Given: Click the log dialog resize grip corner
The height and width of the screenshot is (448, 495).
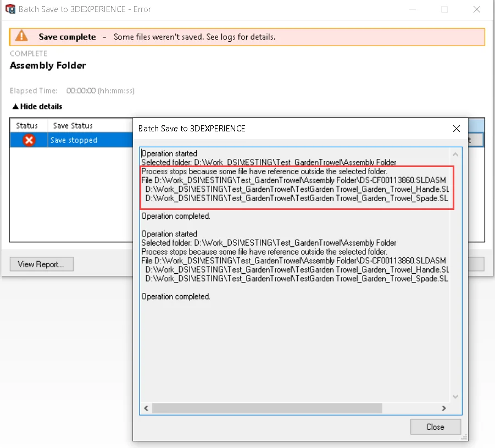Looking at the screenshot, I should (x=465, y=438).
